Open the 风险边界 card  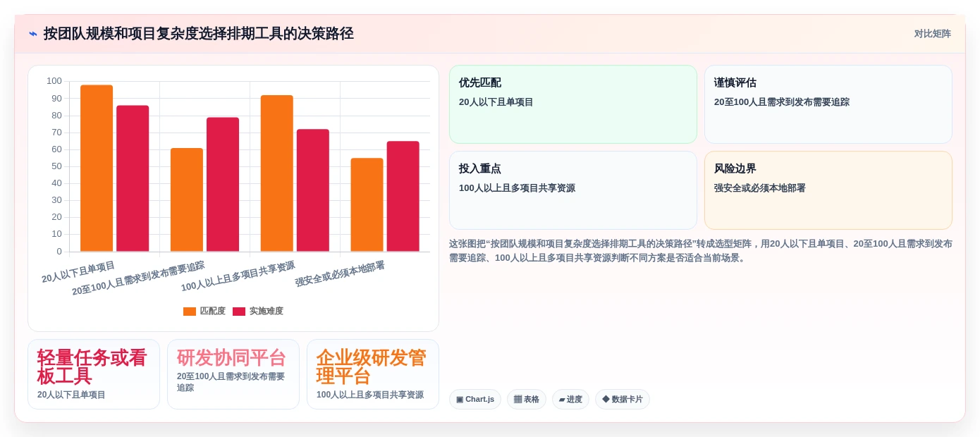click(828, 190)
